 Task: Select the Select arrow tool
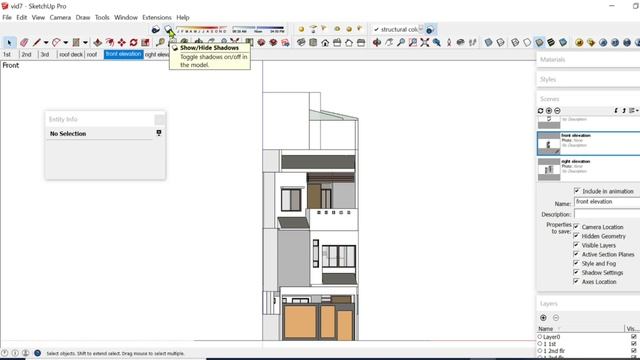(9, 42)
